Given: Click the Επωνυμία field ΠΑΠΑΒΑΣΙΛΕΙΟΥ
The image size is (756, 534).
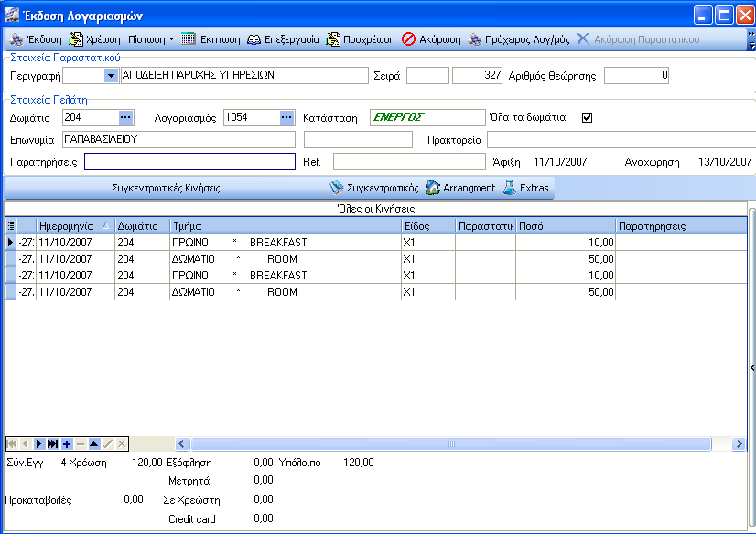Looking at the screenshot, I should [178, 139].
